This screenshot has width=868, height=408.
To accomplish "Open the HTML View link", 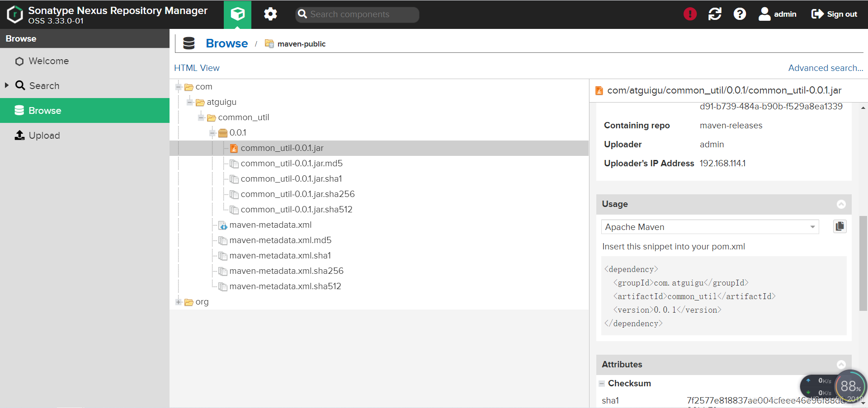I will [197, 68].
